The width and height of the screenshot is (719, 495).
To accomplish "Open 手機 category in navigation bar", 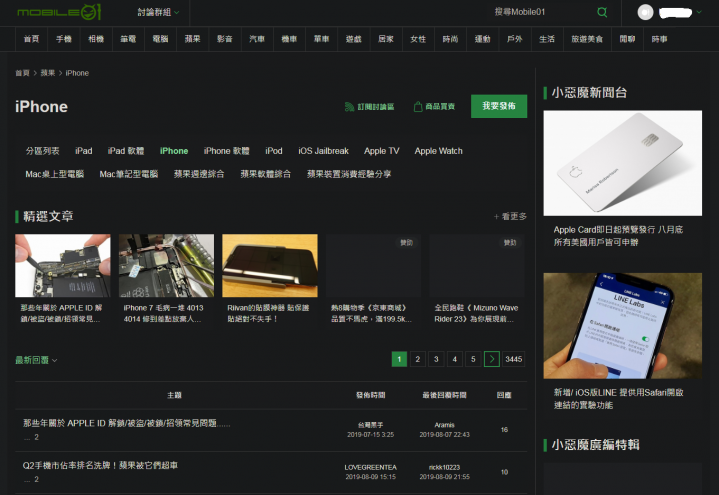I will [64, 39].
